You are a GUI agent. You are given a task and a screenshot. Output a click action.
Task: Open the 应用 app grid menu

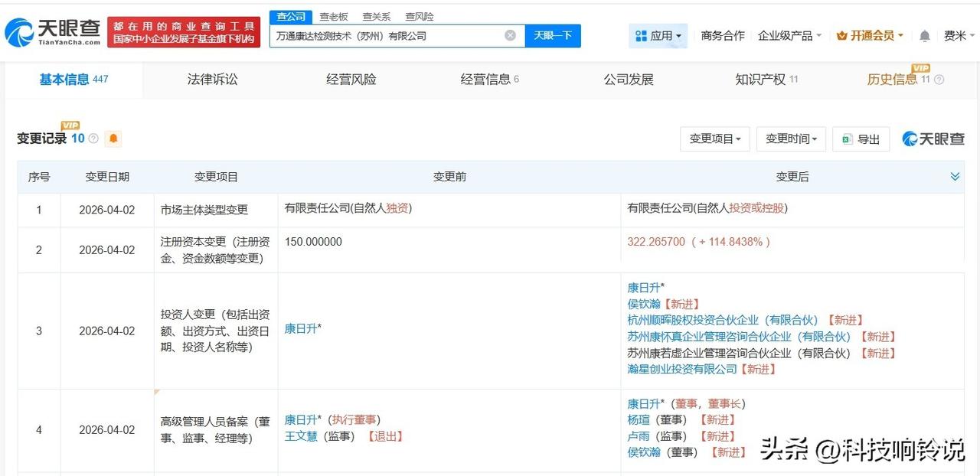658,35
